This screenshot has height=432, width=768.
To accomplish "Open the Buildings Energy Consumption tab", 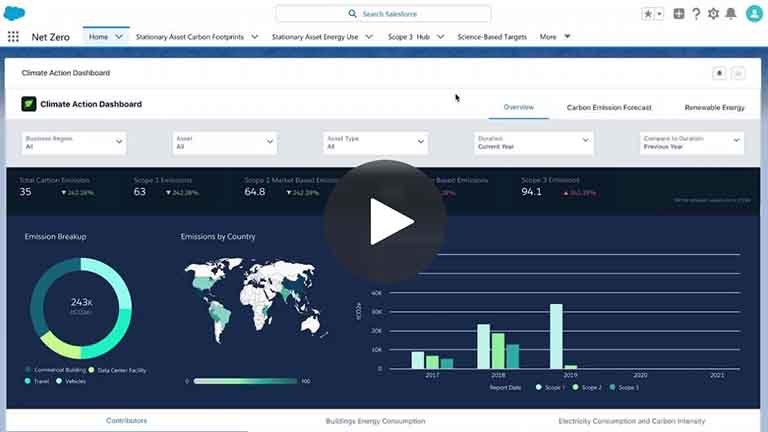I will click(375, 421).
